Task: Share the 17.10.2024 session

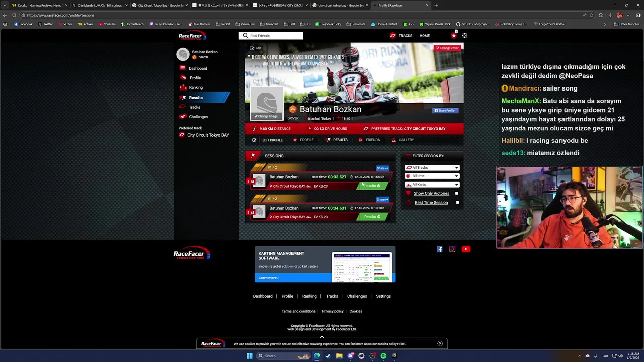Action: 382,200
